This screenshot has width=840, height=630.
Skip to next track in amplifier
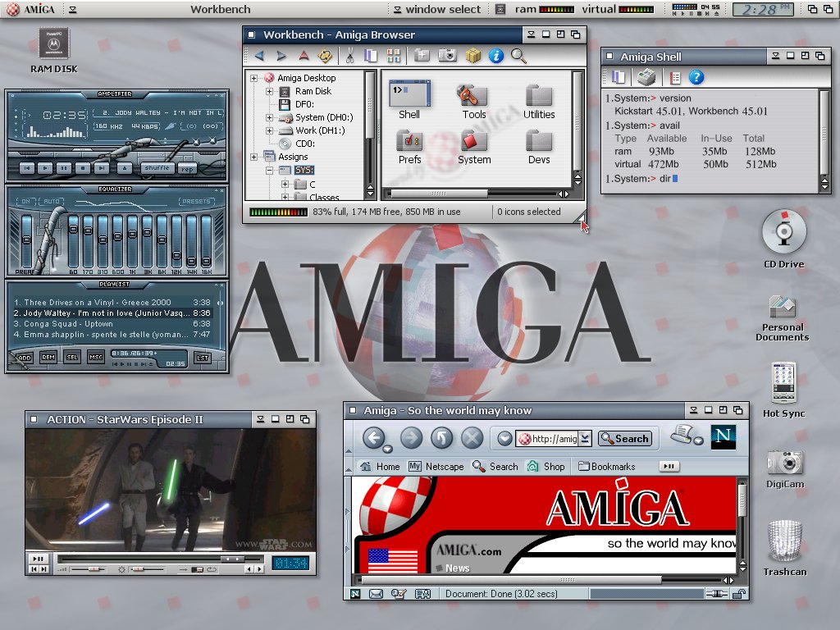(101, 168)
